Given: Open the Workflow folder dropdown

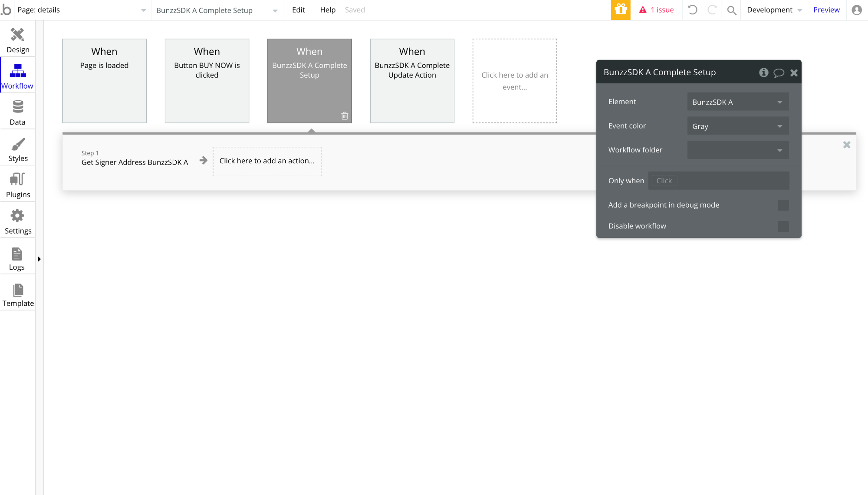Looking at the screenshot, I should (738, 150).
